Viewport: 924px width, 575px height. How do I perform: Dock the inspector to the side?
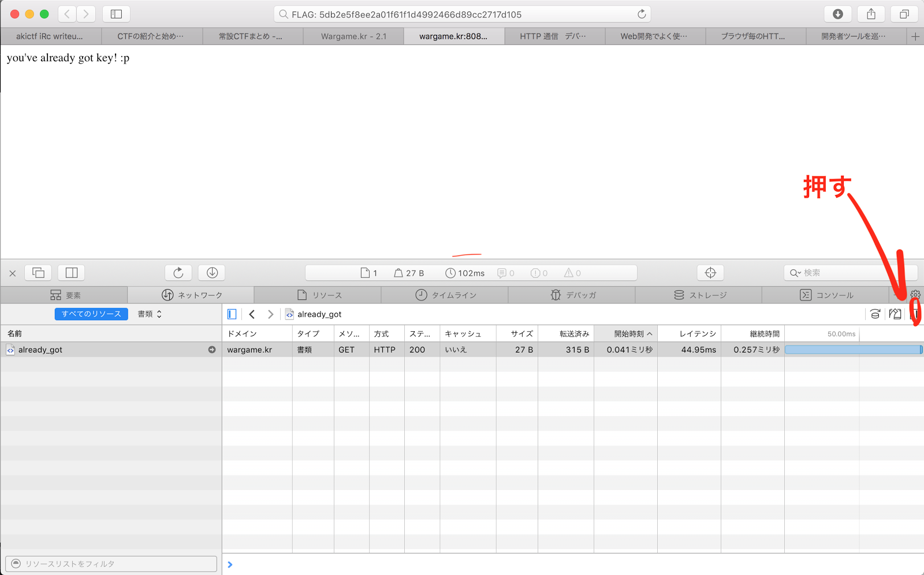pos(72,272)
